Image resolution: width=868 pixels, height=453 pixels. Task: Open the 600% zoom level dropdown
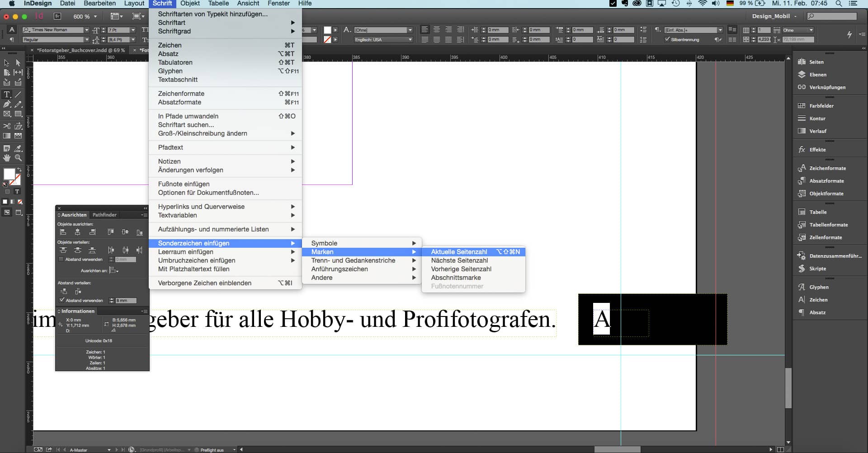(94, 16)
